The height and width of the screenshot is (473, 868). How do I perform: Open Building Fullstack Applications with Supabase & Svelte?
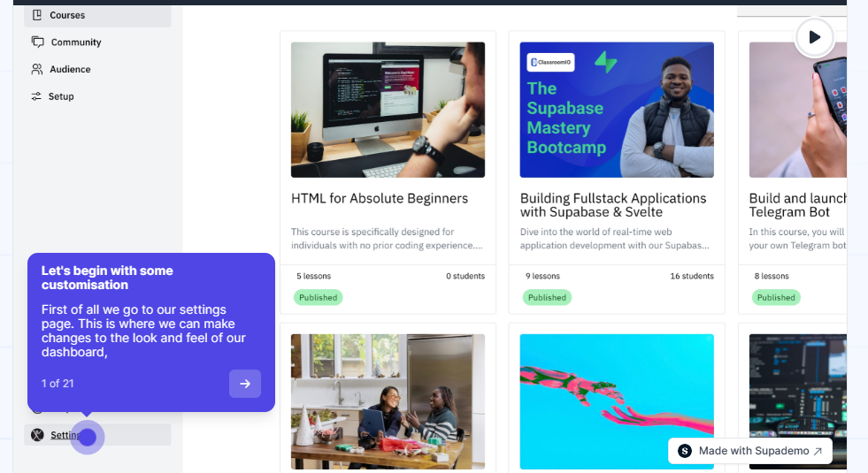[613, 205]
